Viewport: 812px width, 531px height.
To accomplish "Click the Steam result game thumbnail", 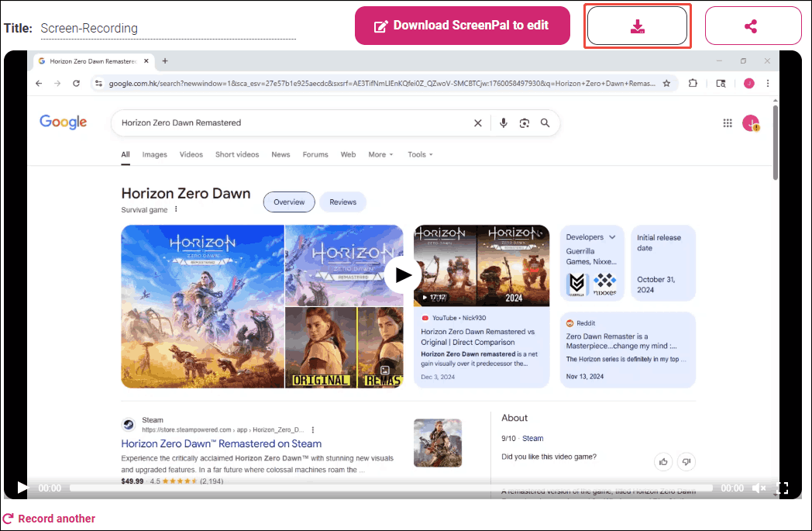I will point(438,443).
